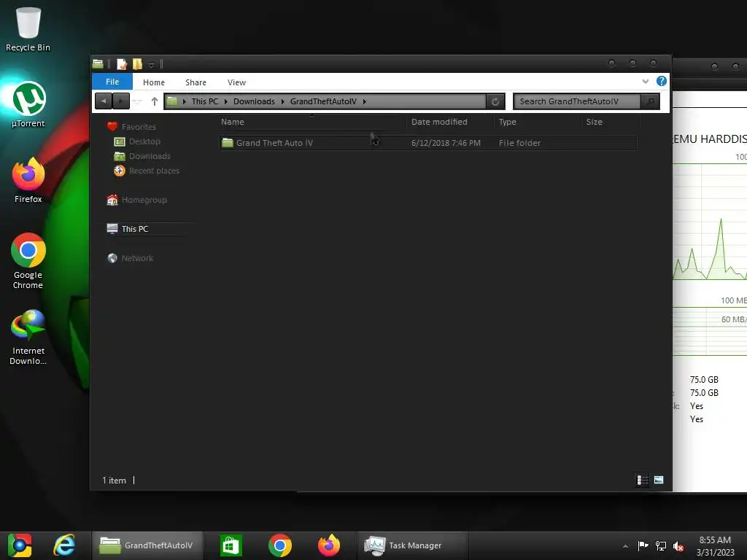The width and height of the screenshot is (747, 560).
Task: Click the GrandTheftAutoIV taskbar button
Action: pyautogui.click(x=147, y=545)
